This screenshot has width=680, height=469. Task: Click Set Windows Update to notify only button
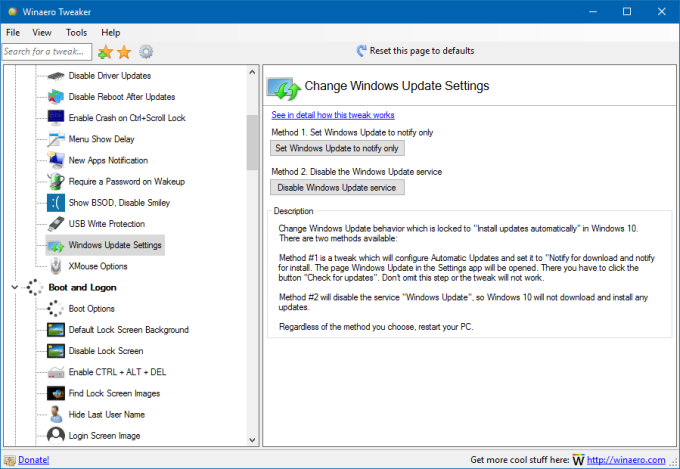337,148
